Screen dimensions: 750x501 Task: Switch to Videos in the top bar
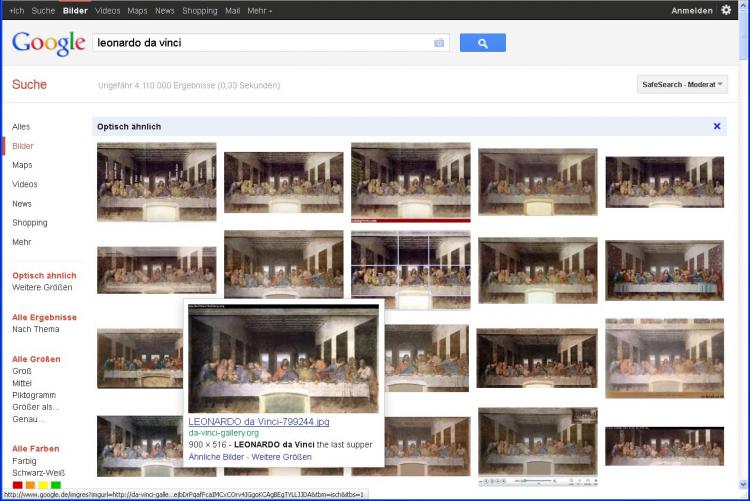click(107, 10)
